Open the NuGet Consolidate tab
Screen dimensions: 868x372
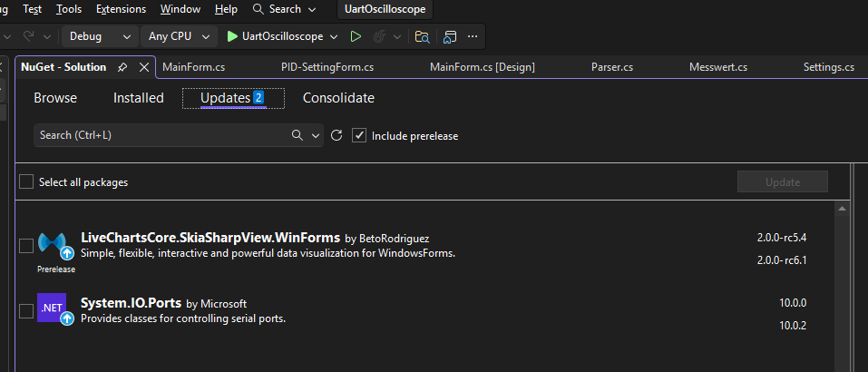coord(338,98)
